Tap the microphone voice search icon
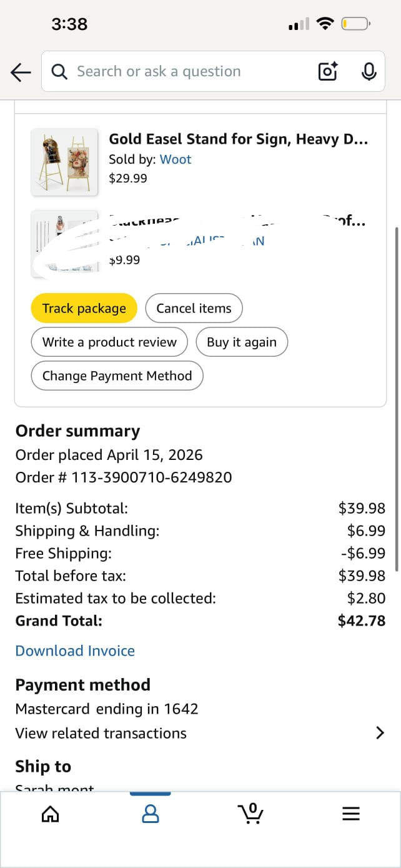The height and width of the screenshot is (868, 401). click(x=369, y=72)
